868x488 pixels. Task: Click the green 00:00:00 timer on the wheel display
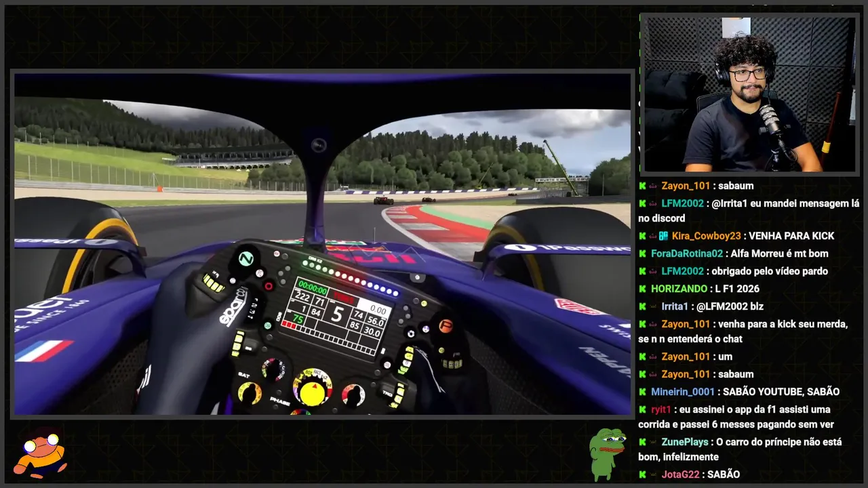click(313, 287)
